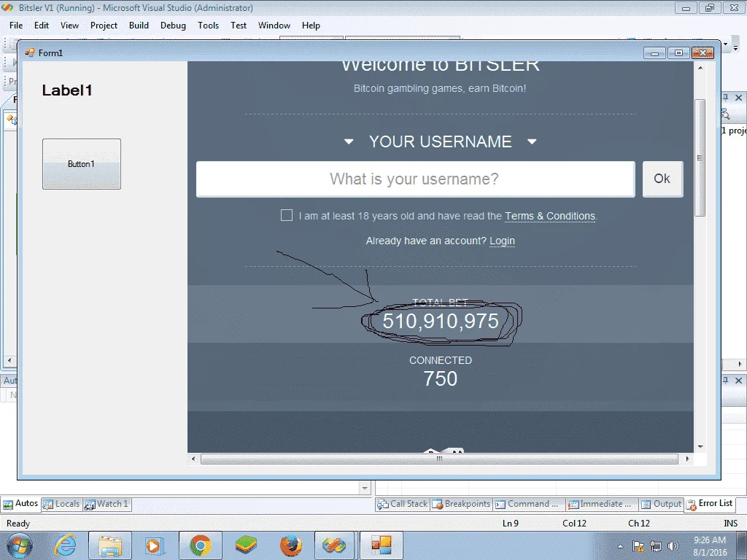Launch Internet Explorer from taskbar
Screen dimensions: 747x560
tap(65, 545)
